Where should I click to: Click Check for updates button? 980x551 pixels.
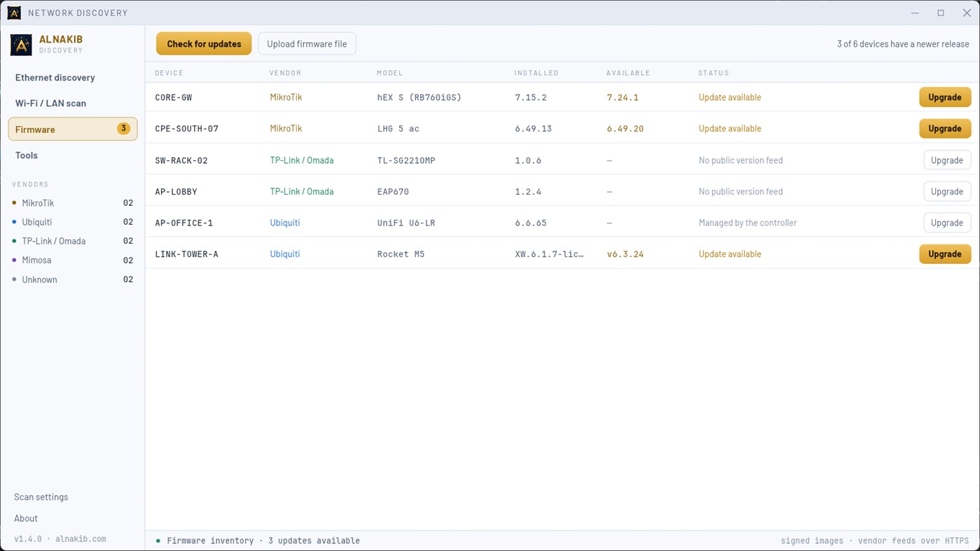click(x=204, y=43)
